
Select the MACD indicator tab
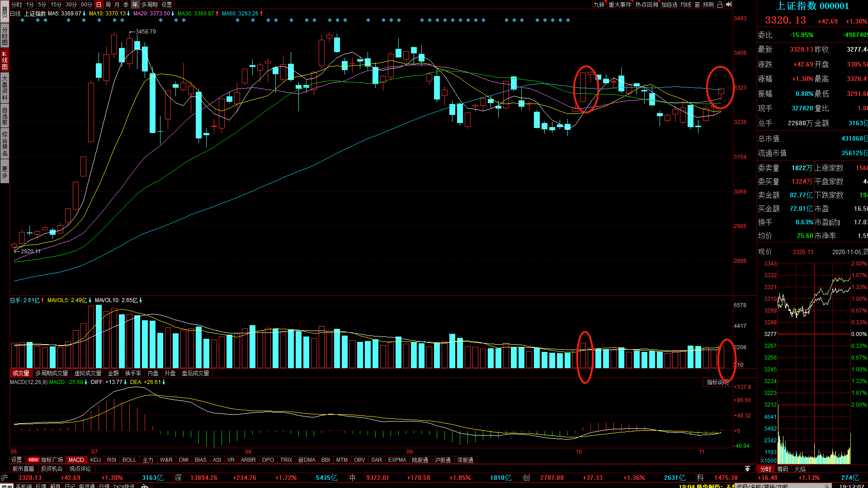76,460
